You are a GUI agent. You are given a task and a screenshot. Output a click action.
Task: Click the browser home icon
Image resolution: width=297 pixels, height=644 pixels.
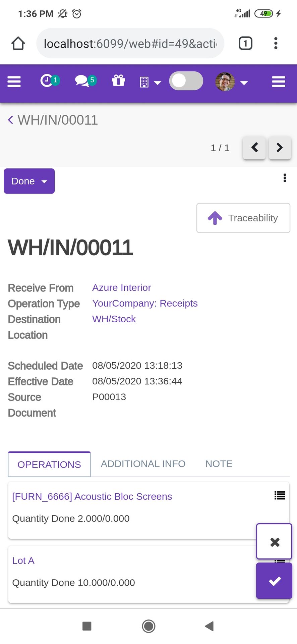pyautogui.click(x=18, y=43)
